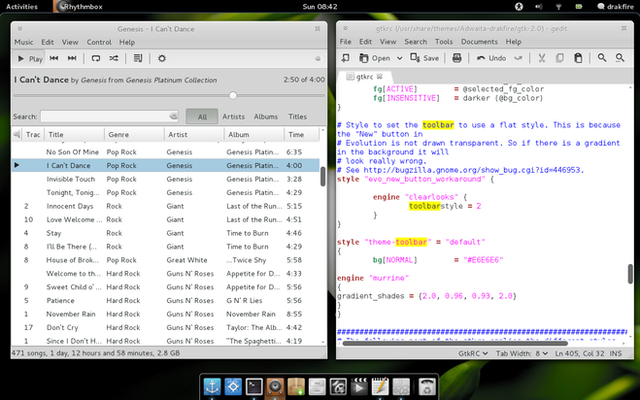Filter search by Titles
Viewport: 640px width, 400px height.
(298, 116)
